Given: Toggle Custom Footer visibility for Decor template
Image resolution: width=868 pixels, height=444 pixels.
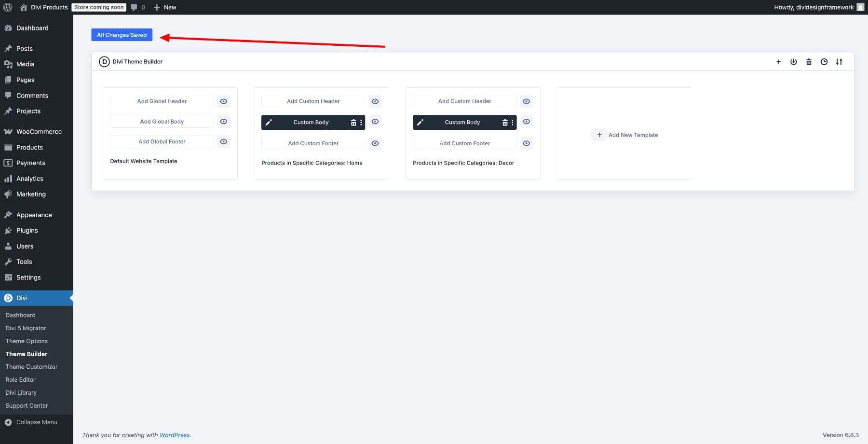Looking at the screenshot, I should click(x=526, y=143).
